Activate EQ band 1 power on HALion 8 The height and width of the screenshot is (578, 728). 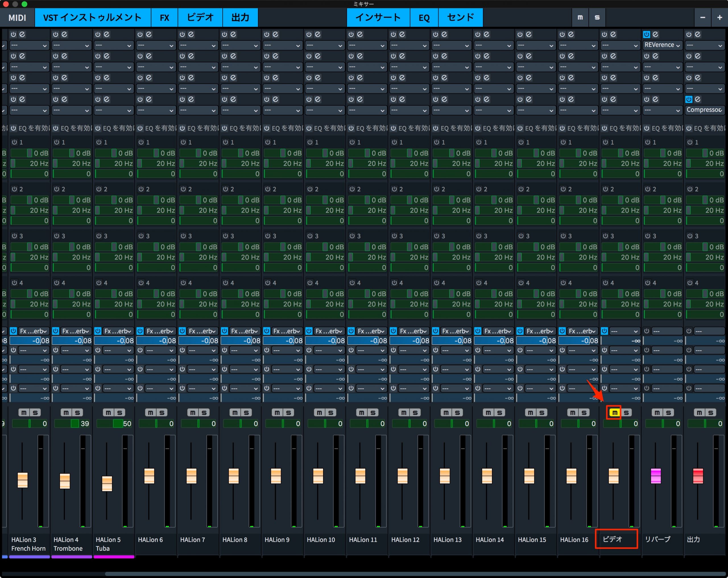click(x=225, y=142)
